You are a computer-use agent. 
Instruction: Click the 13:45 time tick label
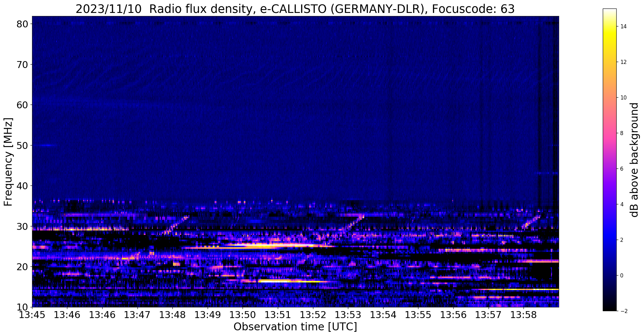pos(32,315)
